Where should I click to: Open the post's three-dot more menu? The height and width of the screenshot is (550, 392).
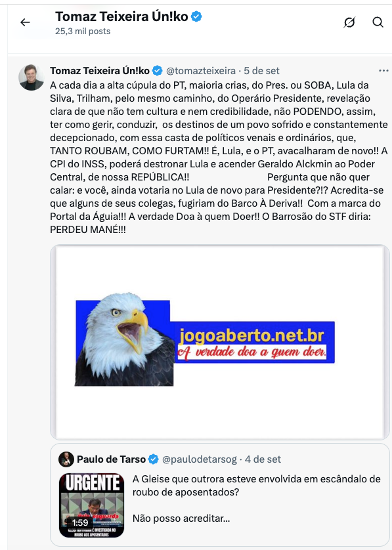click(x=383, y=71)
